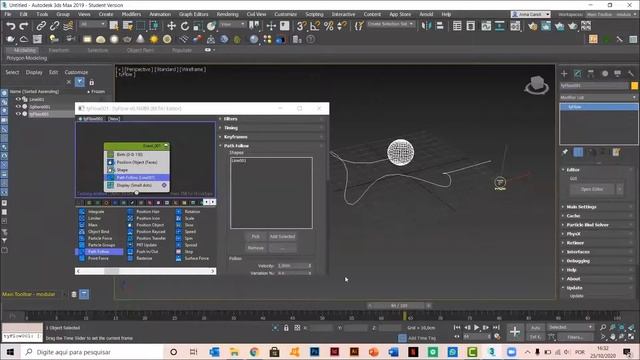The image size is (640, 360).
Task: Select the Select and Link chain icon
Action: tap(41, 26)
